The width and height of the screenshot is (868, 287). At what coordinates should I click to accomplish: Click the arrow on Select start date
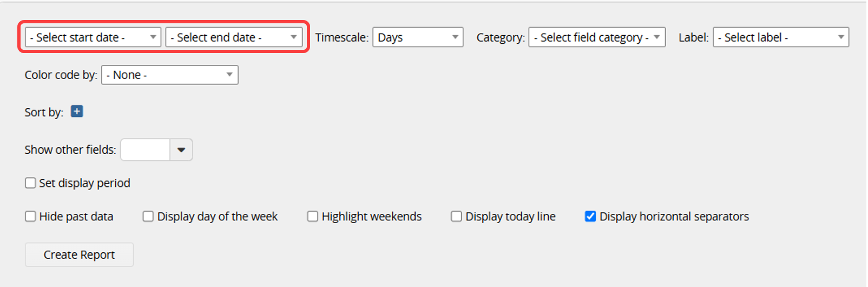[x=153, y=37]
